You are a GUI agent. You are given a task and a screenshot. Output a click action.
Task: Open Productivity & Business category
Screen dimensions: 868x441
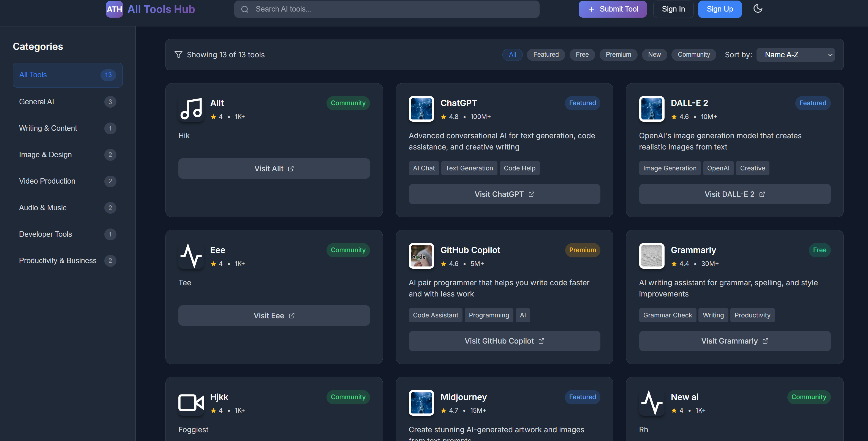point(67,260)
